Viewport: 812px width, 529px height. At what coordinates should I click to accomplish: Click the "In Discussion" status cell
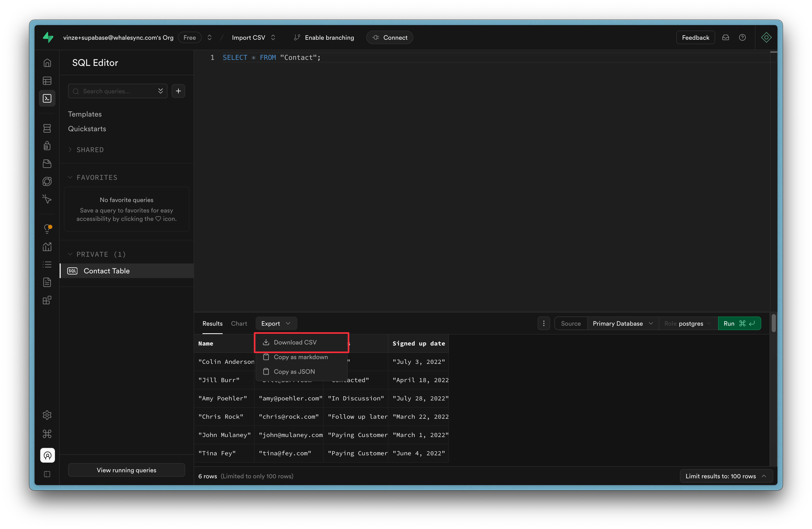[356, 398]
